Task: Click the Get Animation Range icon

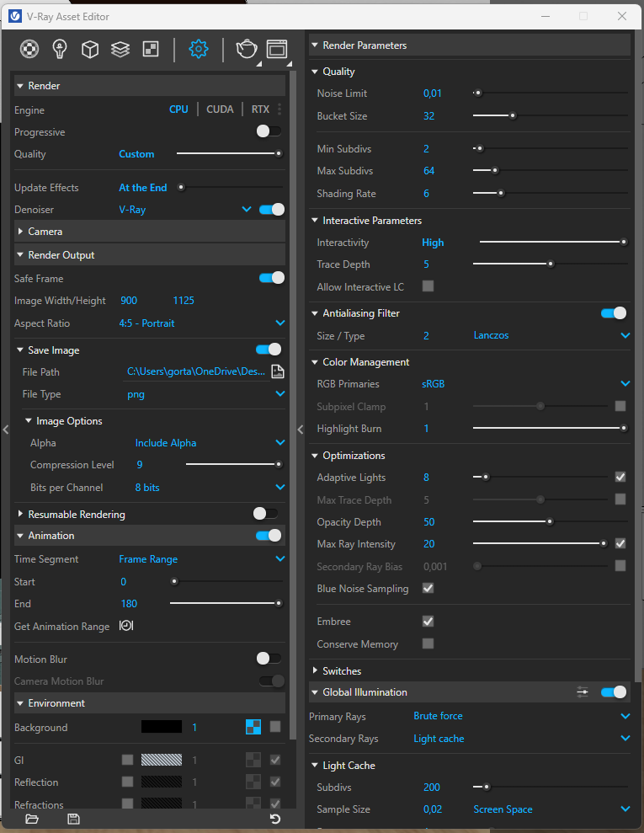Action: pyautogui.click(x=125, y=625)
